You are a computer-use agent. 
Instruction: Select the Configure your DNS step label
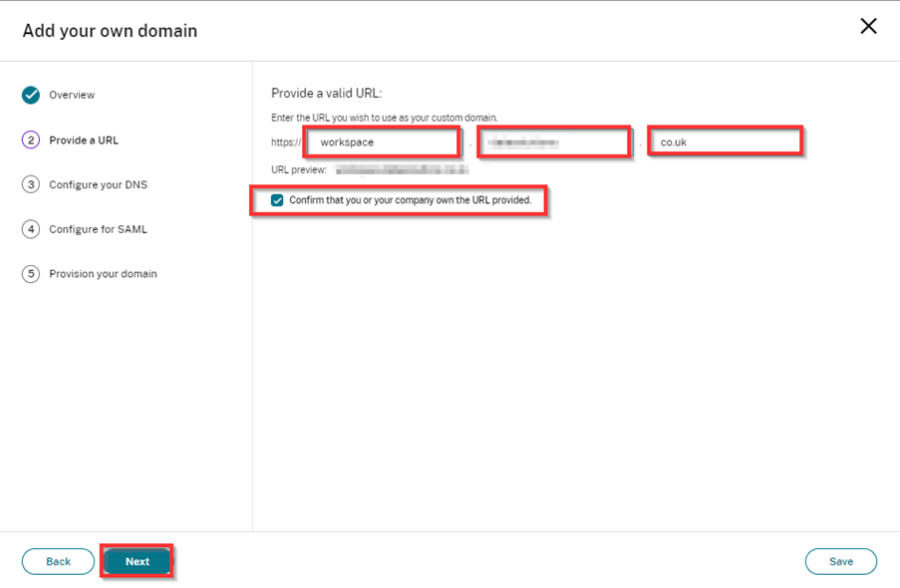(100, 184)
